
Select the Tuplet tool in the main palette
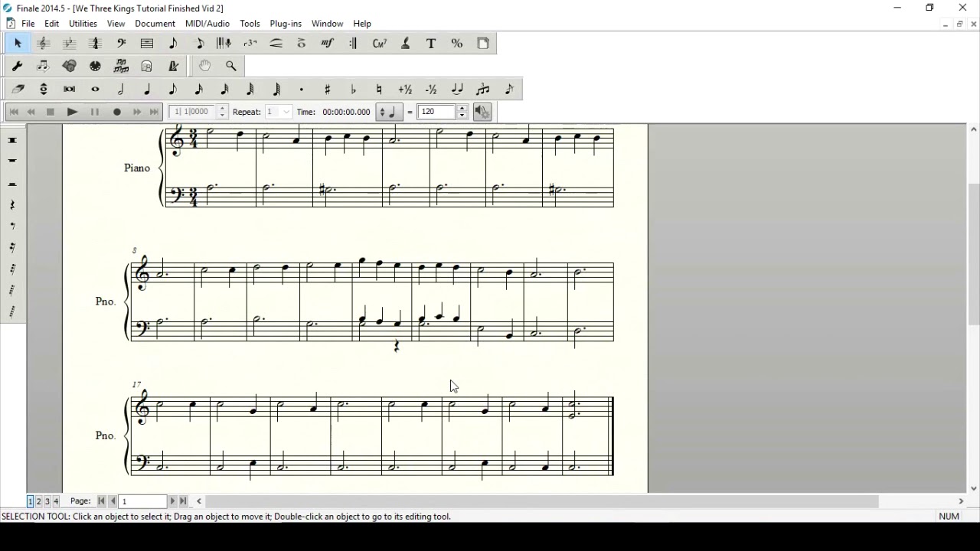(250, 44)
